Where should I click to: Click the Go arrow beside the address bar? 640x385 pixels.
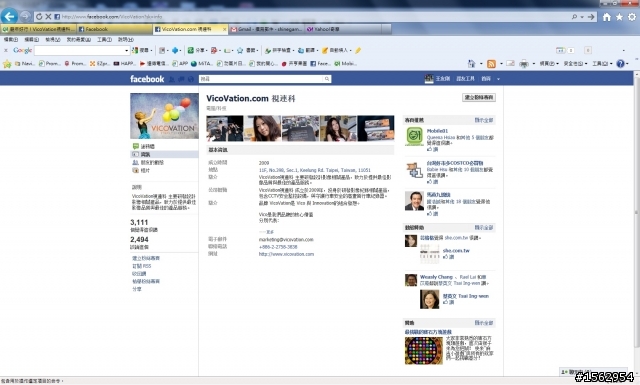(x=591, y=17)
